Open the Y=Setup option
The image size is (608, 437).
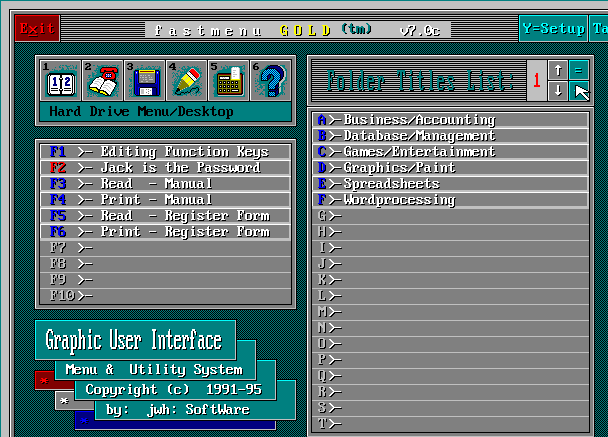pos(553,28)
